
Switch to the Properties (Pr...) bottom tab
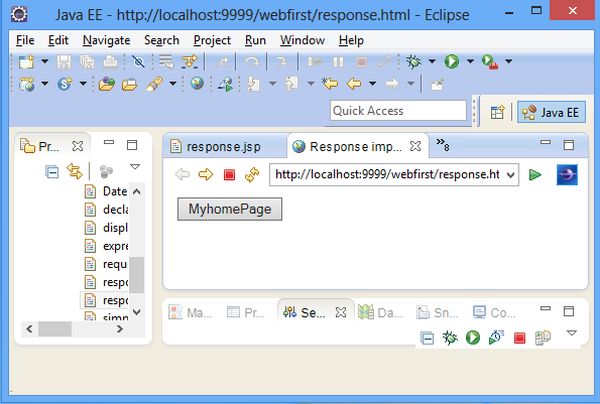click(246, 313)
